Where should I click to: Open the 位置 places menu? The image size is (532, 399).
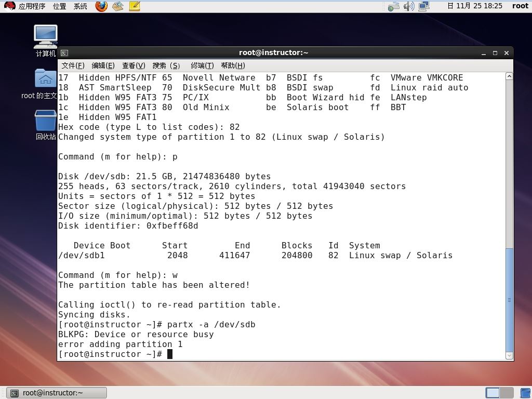tap(59, 6)
